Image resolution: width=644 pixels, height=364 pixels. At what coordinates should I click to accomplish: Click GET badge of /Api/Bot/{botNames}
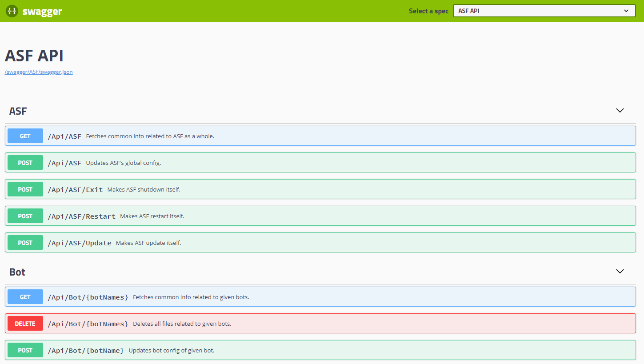click(x=25, y=297)
